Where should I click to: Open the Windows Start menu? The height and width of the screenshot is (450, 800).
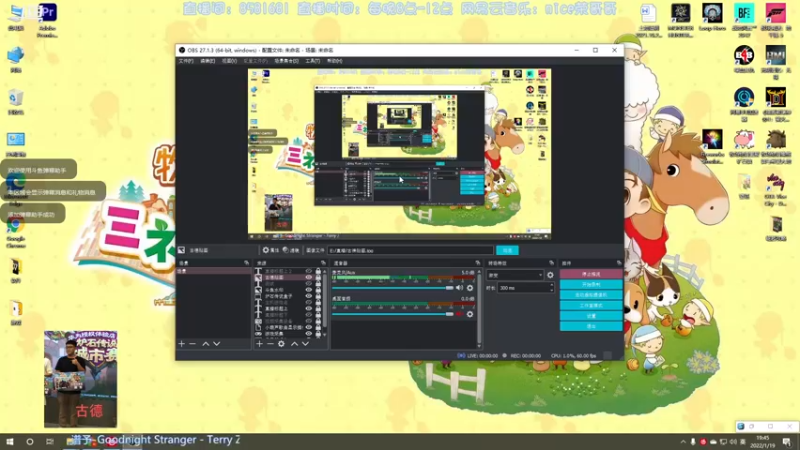[x=10, y=442]
